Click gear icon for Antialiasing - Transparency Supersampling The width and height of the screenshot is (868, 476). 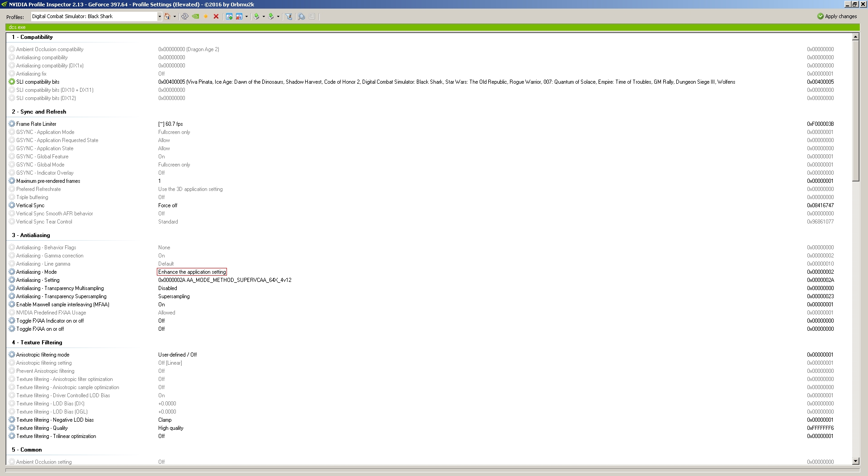12,296
